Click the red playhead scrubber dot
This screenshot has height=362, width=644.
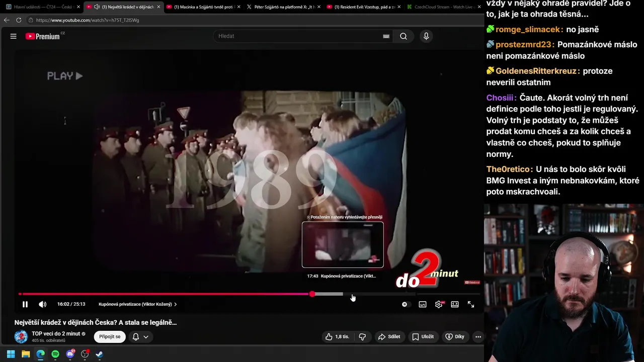point(312,294)
